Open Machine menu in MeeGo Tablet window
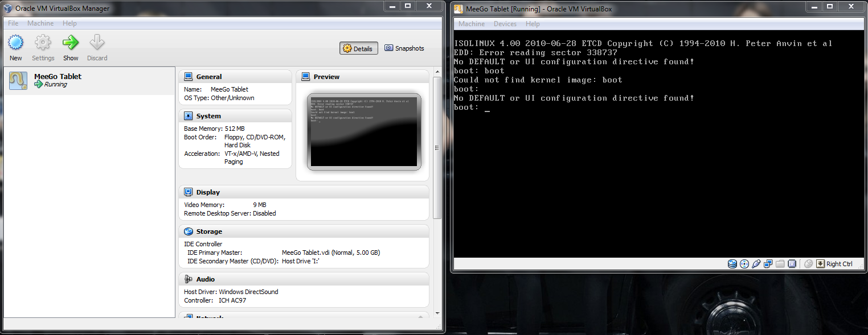 tap(472, 24)
